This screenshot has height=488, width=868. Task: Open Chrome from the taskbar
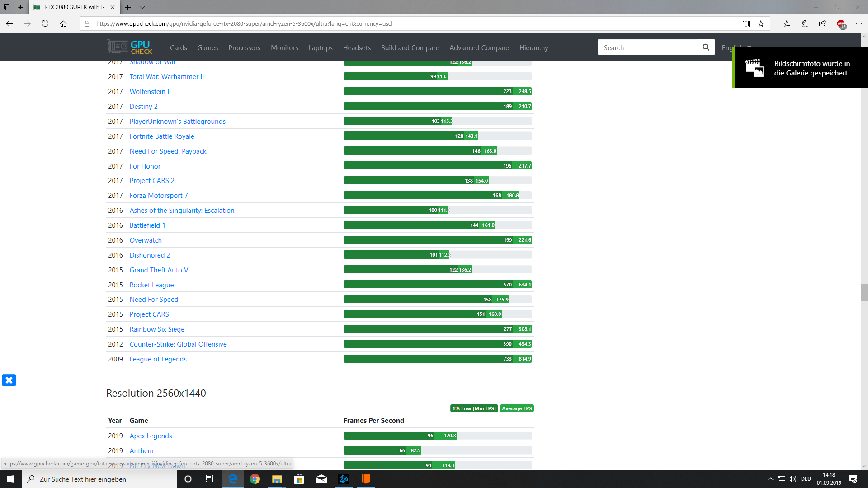pyautogui.click(x=255, y=479)
